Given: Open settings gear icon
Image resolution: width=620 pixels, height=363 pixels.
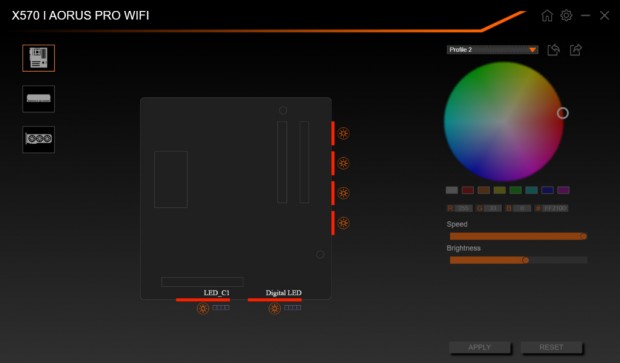Looking at the screenshot, I should coord(566,15).
